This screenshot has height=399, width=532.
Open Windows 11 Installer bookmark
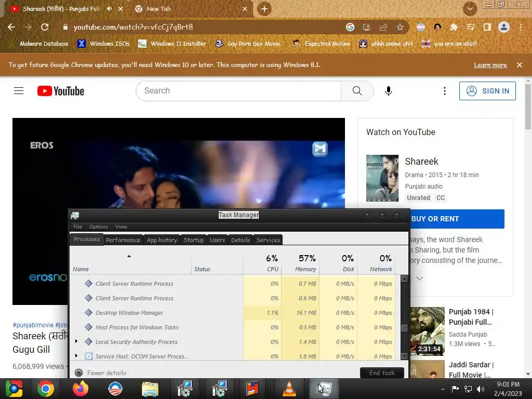172,44
